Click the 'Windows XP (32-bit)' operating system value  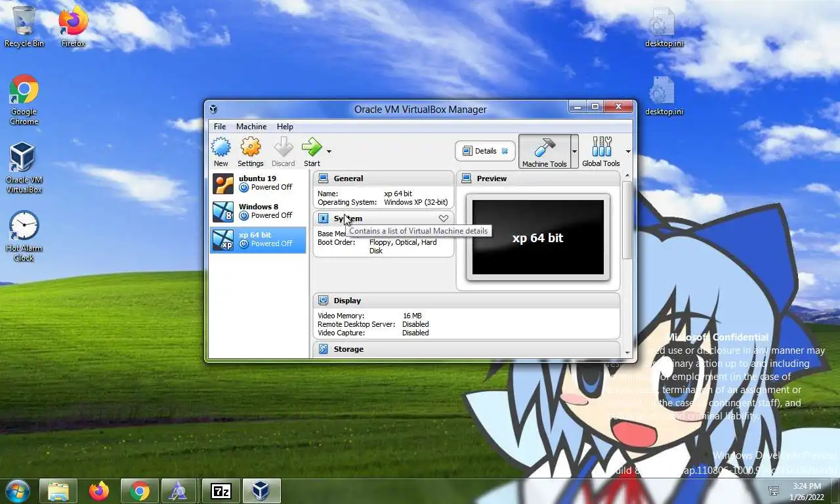pos(416,202)
